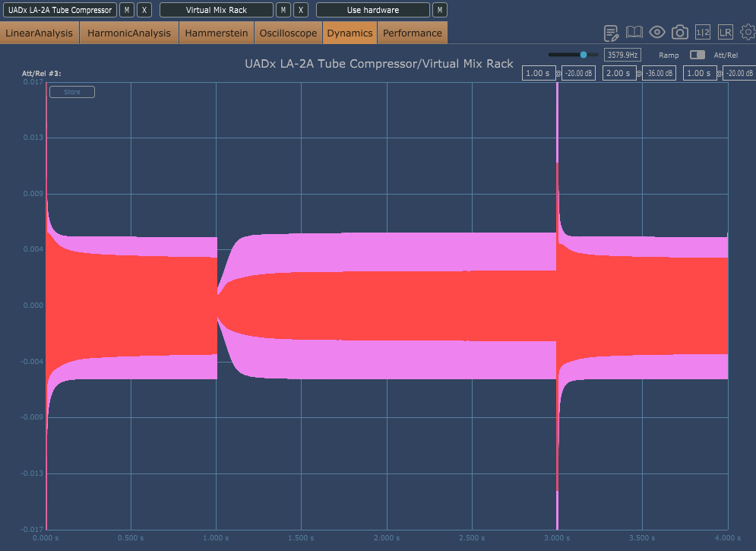Take a snapshot with the camera icon
This screenshot has height=551, width=756.
click(x=680, y=32)
